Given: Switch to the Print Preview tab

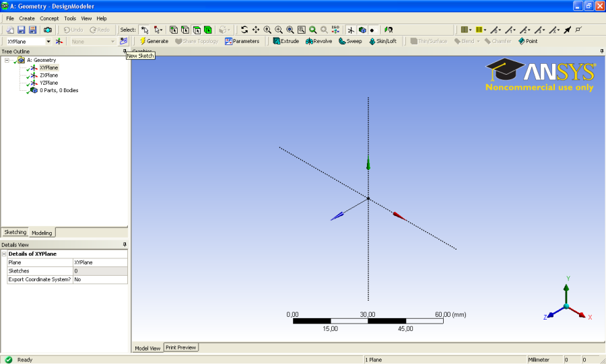Looking at the screenshot, I should [181, 347].
